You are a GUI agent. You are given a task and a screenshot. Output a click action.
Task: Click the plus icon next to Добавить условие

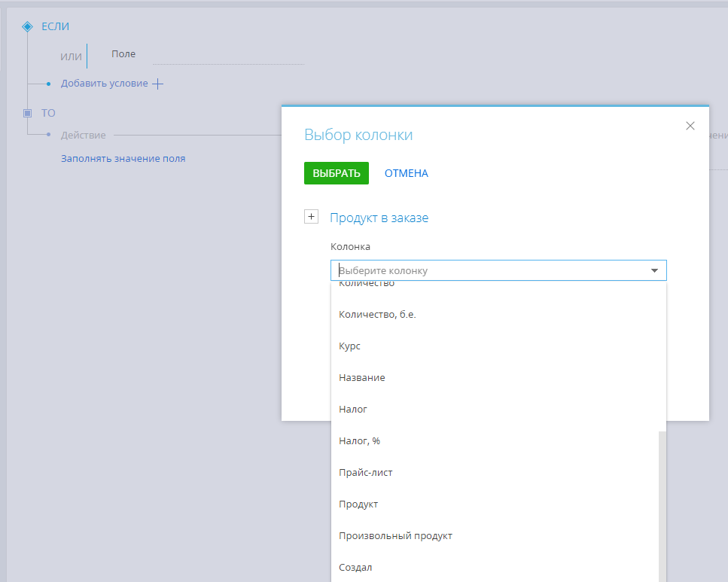[x=157, y=84]
